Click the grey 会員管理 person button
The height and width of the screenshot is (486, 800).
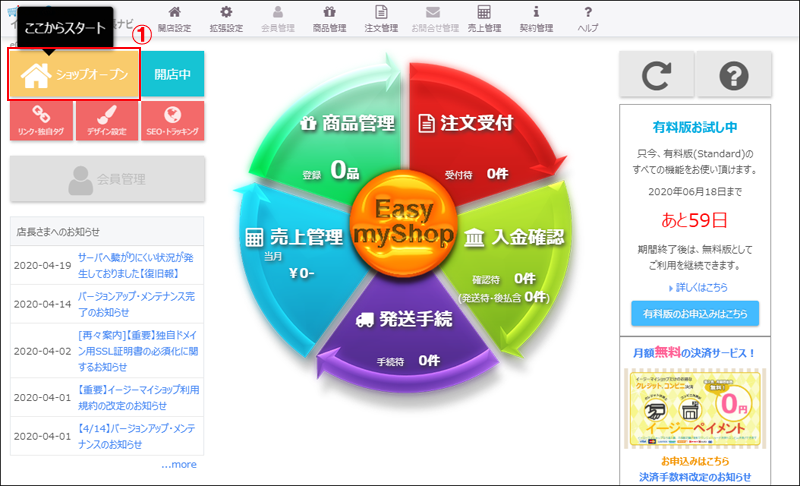pos(107,179)
